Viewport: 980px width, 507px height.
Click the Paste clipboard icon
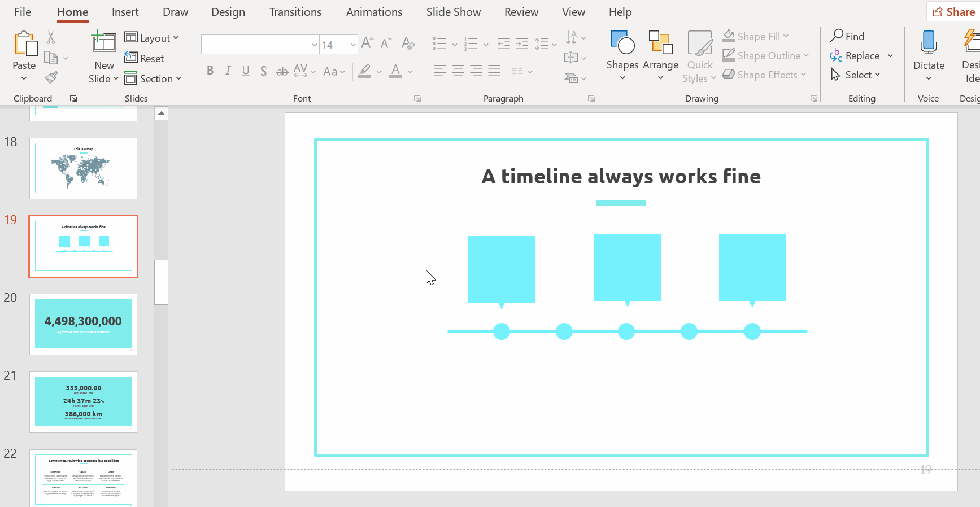[24, 44]
